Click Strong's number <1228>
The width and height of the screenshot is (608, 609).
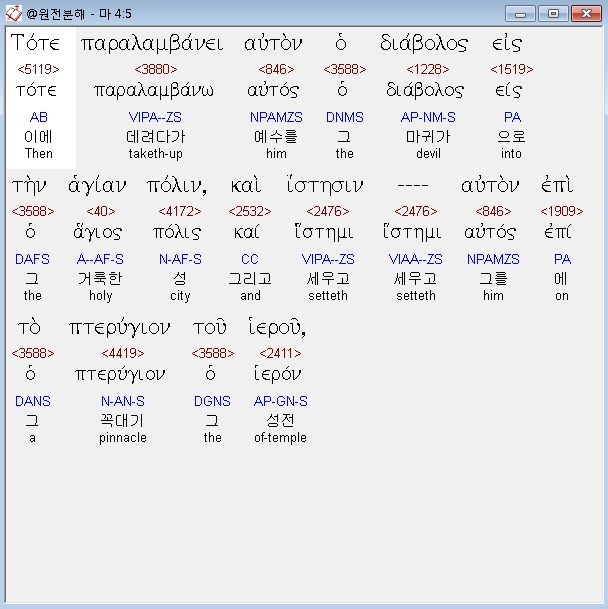point(427,69)
